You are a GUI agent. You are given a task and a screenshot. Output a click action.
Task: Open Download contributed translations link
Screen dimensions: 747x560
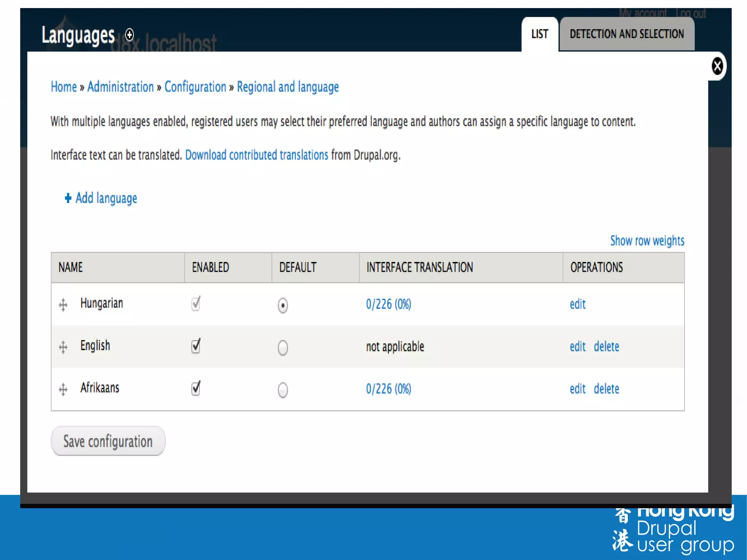coord(256,155)
